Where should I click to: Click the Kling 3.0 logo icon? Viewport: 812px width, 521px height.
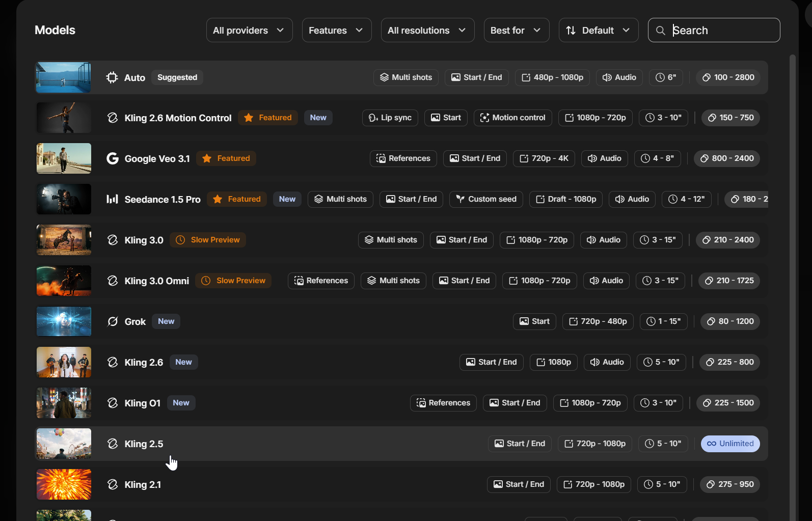tap(112, 240)
